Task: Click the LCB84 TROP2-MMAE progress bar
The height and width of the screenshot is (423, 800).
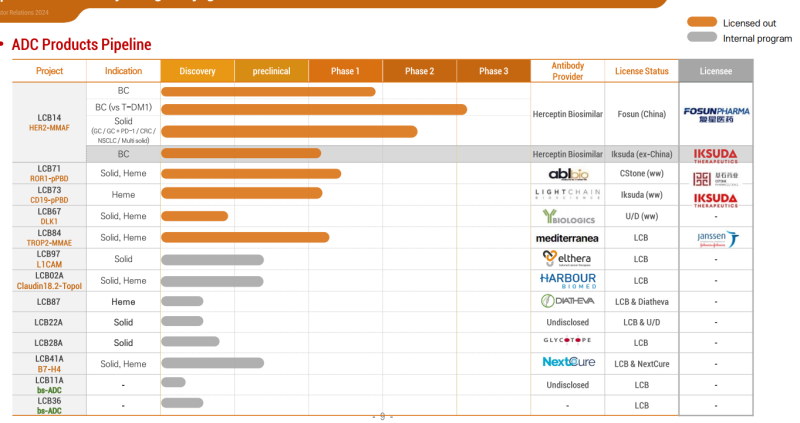Action: (x=245, y=237)
